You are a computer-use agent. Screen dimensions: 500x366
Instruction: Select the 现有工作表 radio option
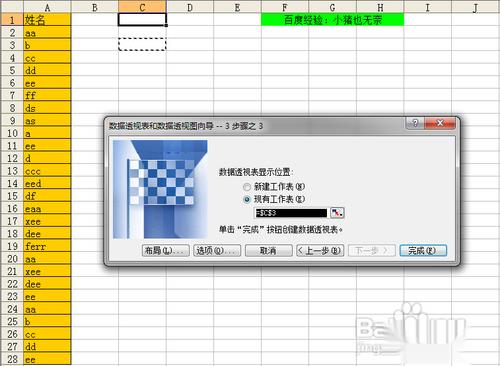coord(247,200)
